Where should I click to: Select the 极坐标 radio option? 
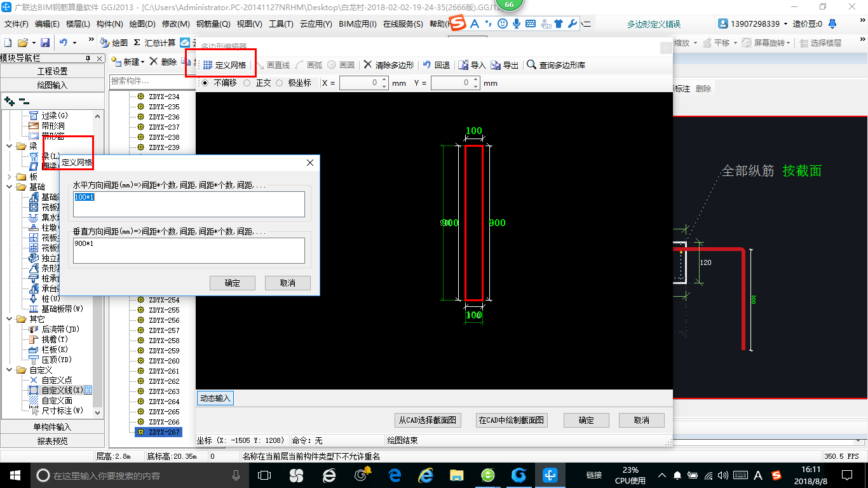pos(293,83)
